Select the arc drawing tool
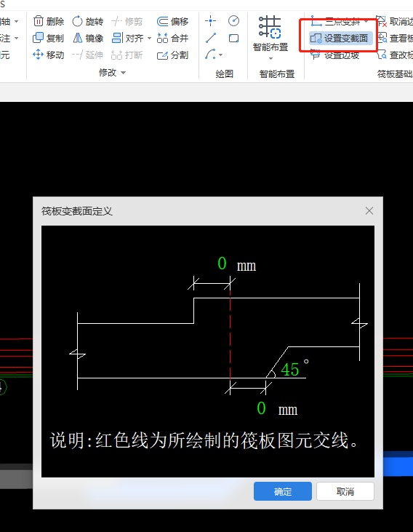 [211, 55]
